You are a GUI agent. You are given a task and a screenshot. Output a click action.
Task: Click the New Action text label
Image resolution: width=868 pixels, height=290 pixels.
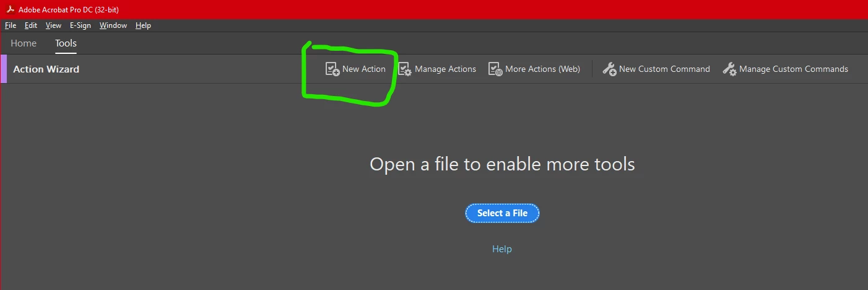click(x=364, y=69)
